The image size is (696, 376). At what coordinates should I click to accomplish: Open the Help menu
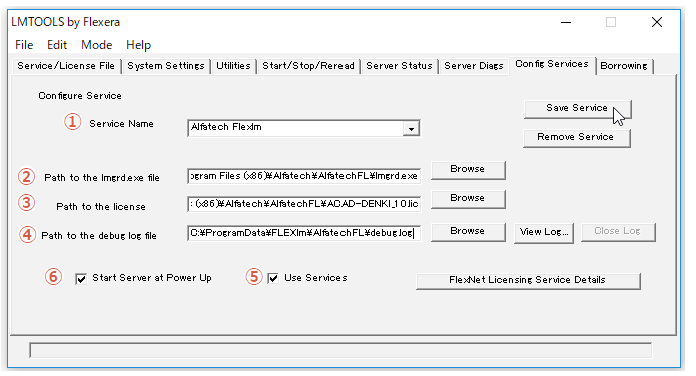[x=138, y=45]
